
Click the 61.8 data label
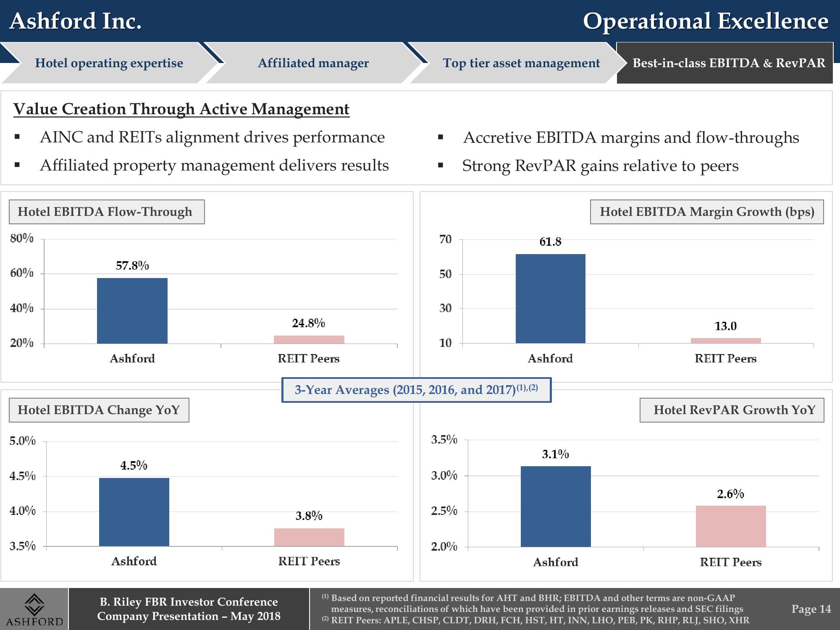[x=550, y=241]
